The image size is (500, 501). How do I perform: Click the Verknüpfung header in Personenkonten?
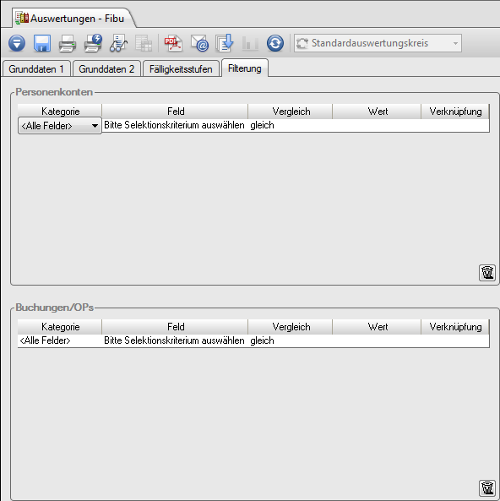coord(455,111)
